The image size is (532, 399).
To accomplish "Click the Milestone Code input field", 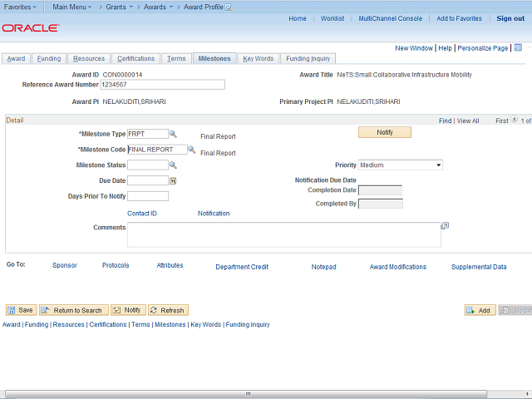I will [x=157, y=150].
